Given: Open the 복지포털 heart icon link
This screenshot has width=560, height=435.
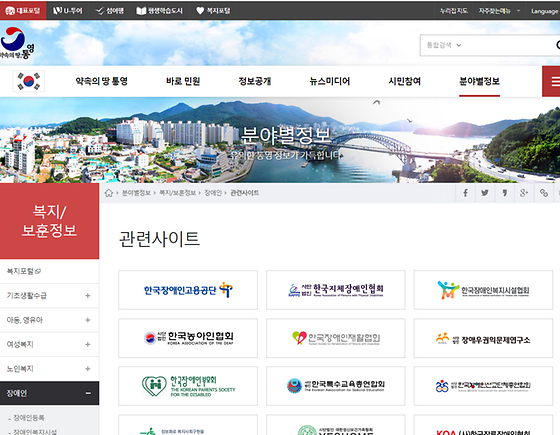Looking at the screenshot, I should click(x=213, y=11).
